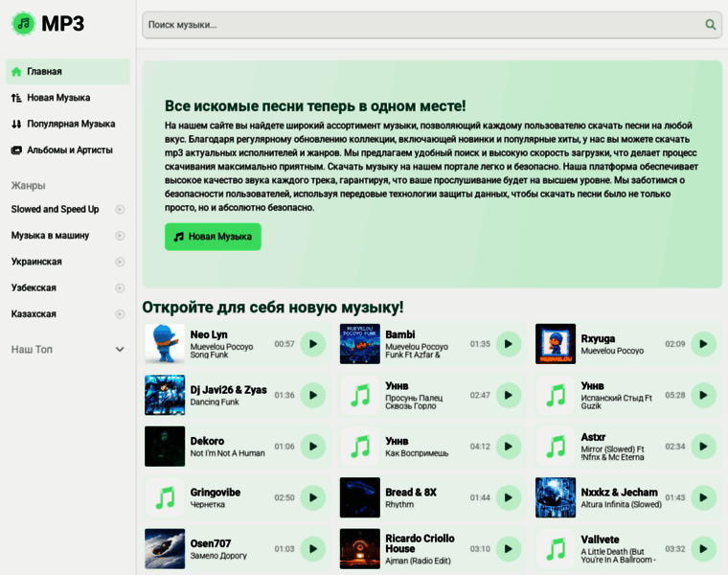Play the Vallvete track
This screenshot has height=575, width=728.
click(x=704, y=549)
